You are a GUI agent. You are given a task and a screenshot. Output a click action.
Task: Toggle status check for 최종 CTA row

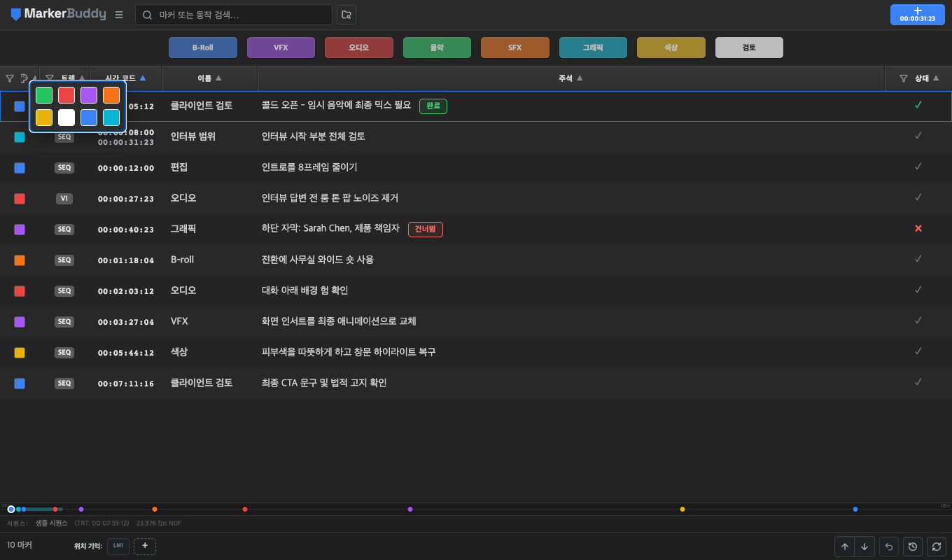pyautogui.click(x=918, y=382)
